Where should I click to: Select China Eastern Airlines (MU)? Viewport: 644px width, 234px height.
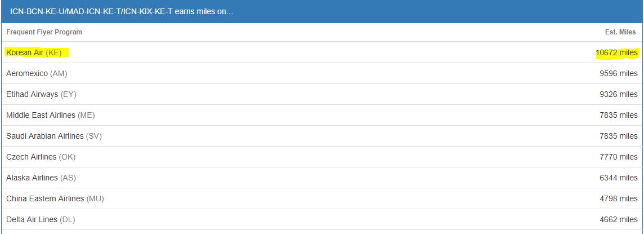[x=322, y=198]
